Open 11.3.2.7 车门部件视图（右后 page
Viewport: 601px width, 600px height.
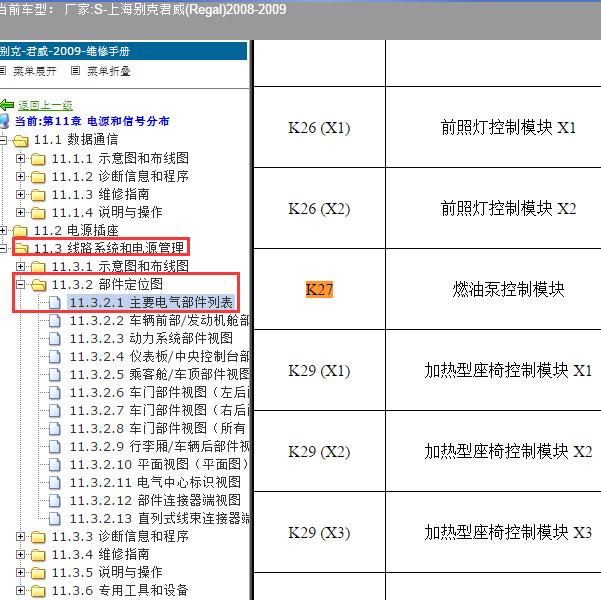[159, 411]
